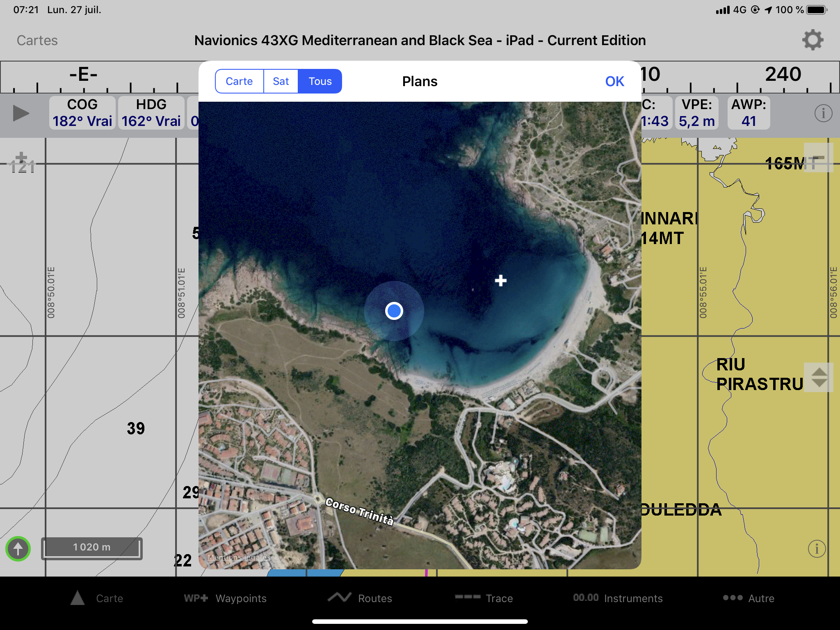Screen dimensions: 840x630
Task: Tap the info icon on instrument bar
Action: pyautogui.click(x=823, y=113)
